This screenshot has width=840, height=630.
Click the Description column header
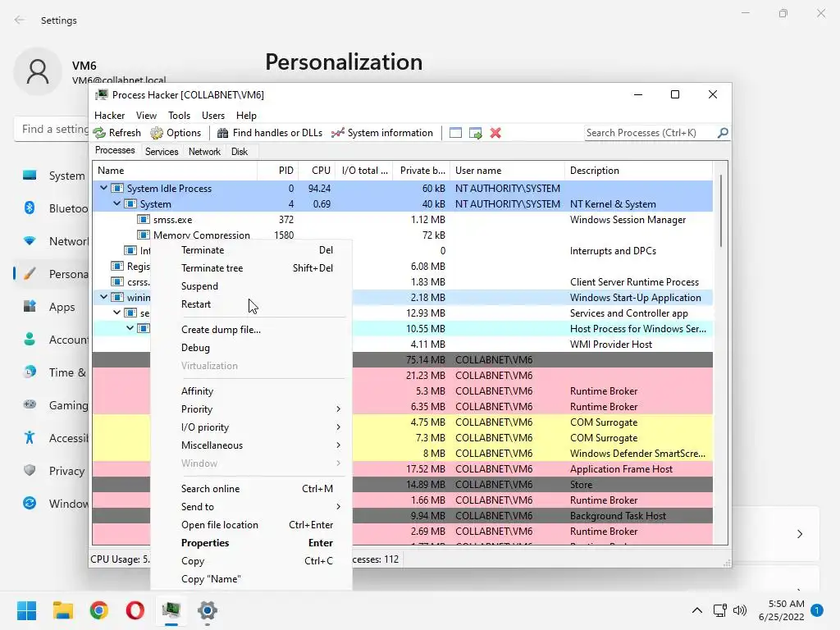point(638,171)
